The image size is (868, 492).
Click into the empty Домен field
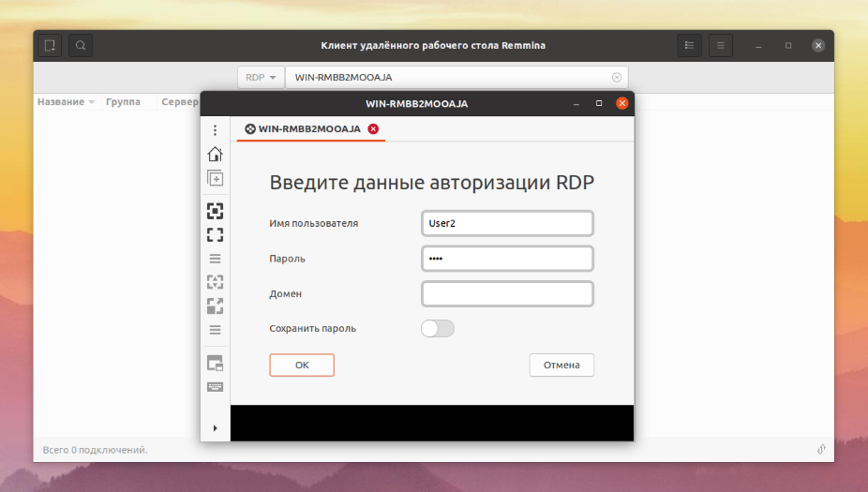point(507,294)
